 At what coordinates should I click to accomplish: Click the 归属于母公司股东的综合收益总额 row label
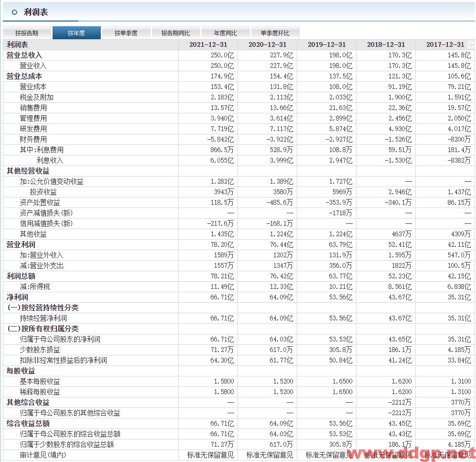(x=70, y=434)
